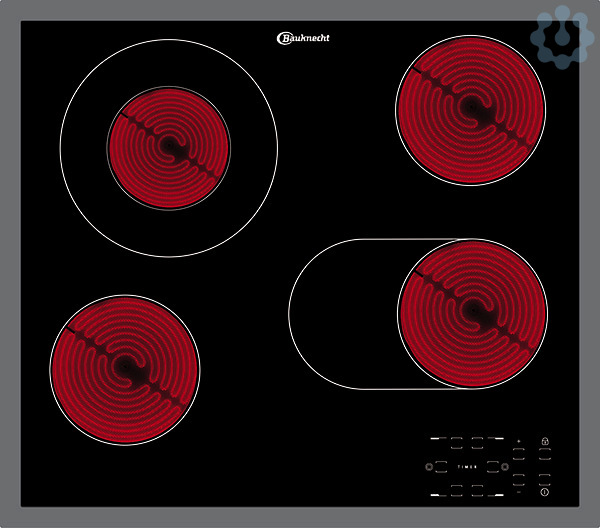Decrease heat using the field above minus
The image size is (600, 528).
(x=518, y=478)
